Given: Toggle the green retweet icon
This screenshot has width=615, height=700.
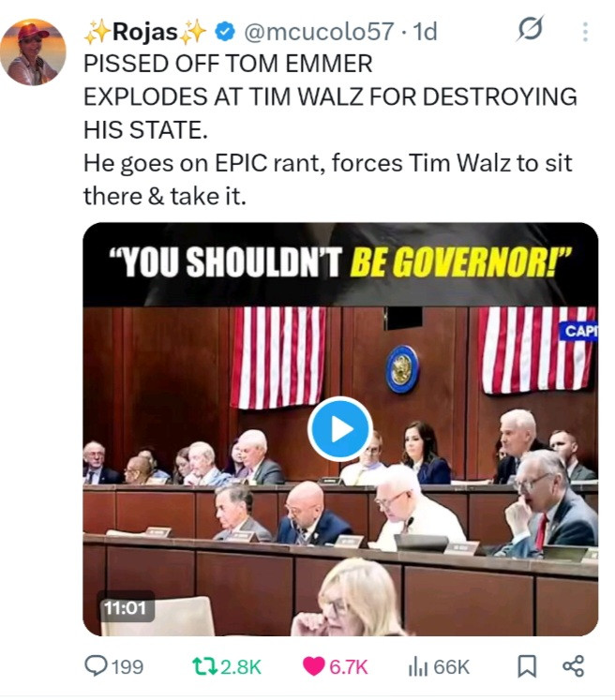Looking at the screenshot, I should coord(204,666).
